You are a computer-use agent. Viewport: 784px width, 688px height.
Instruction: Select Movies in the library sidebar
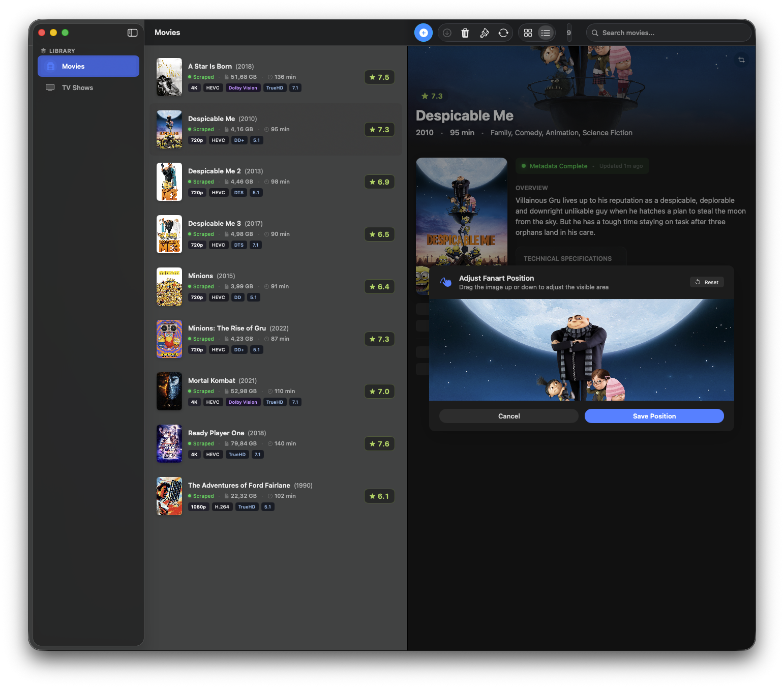click(88, 66)
